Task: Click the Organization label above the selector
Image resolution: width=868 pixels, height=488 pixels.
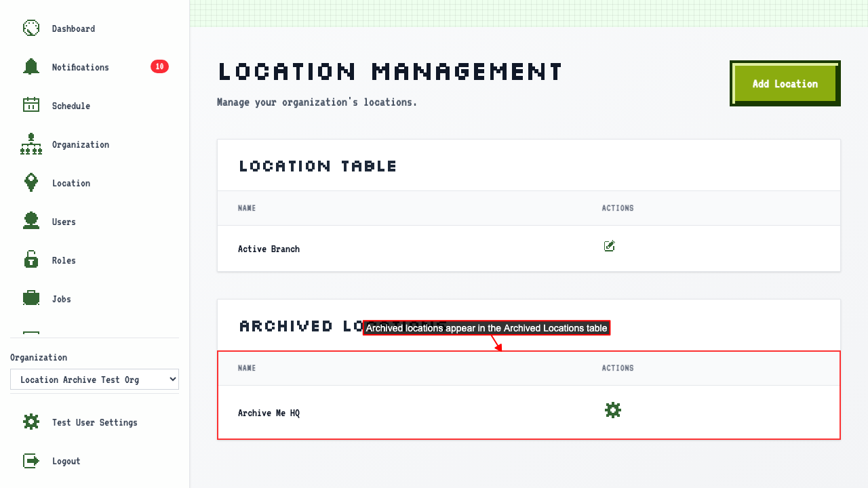Action: tap(39, 357)
